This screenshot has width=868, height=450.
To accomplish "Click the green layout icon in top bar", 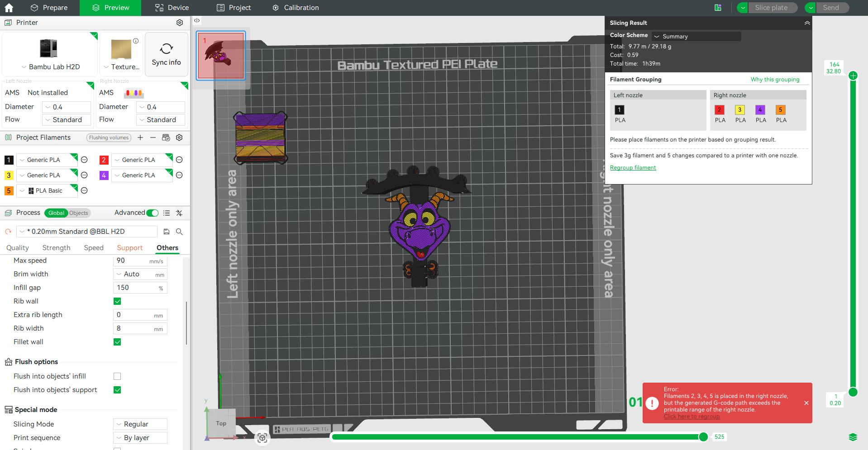I will (718, 8).
